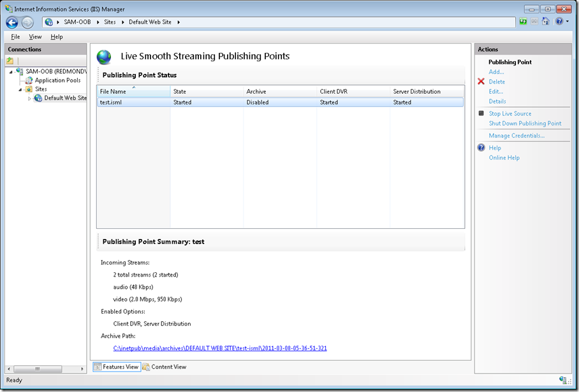The height and width of the screenshot is (392, 579).
Task: Edit the publishing point
Action: click(x=496, y=92)
